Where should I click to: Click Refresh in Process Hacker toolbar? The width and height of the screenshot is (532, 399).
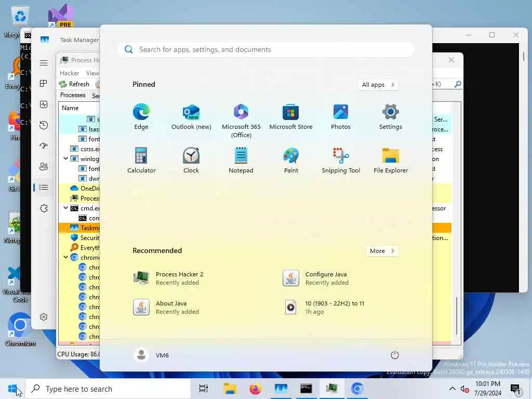74,84
